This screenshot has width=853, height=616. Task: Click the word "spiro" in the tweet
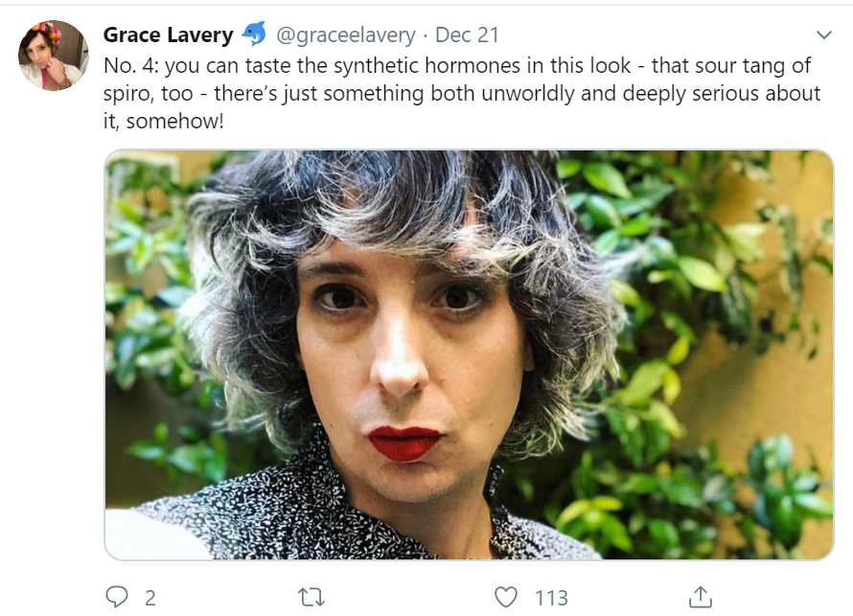(128, 94)
